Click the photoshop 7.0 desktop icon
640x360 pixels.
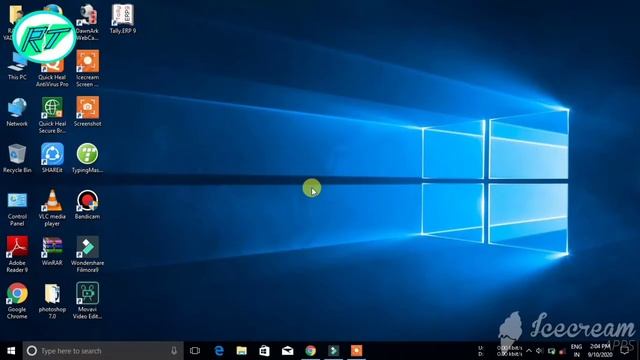[x=52, y=301]
